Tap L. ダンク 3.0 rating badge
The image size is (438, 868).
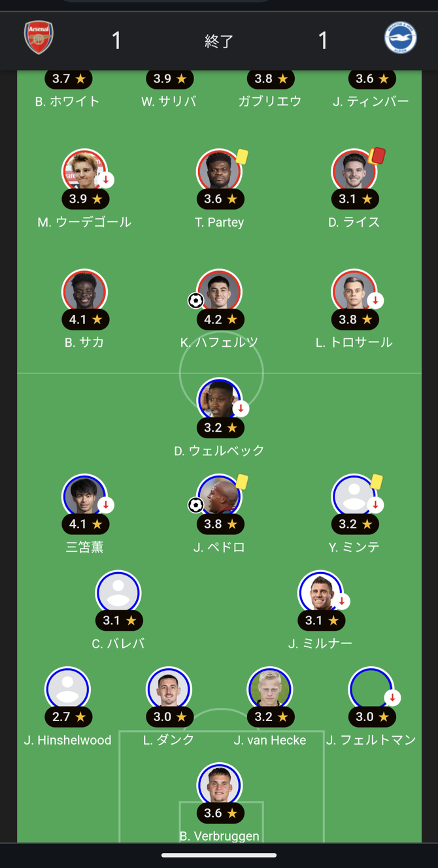(169, 716)
